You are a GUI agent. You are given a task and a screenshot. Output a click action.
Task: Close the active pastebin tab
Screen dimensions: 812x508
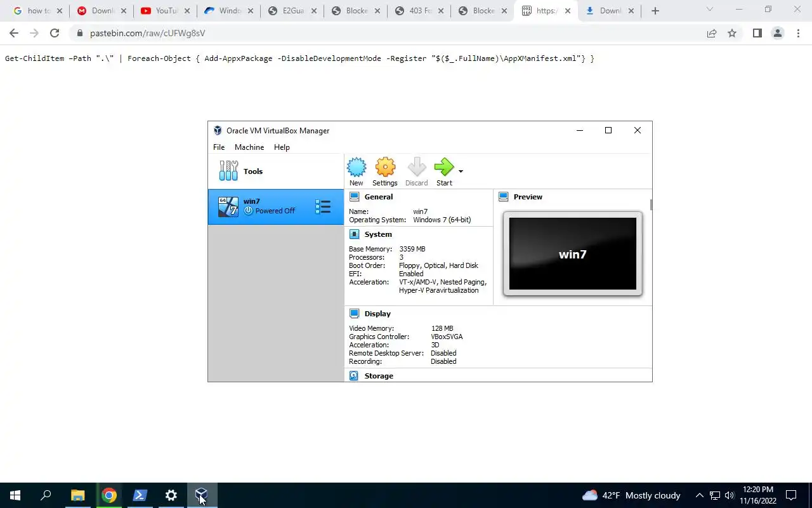coord(568,11)
